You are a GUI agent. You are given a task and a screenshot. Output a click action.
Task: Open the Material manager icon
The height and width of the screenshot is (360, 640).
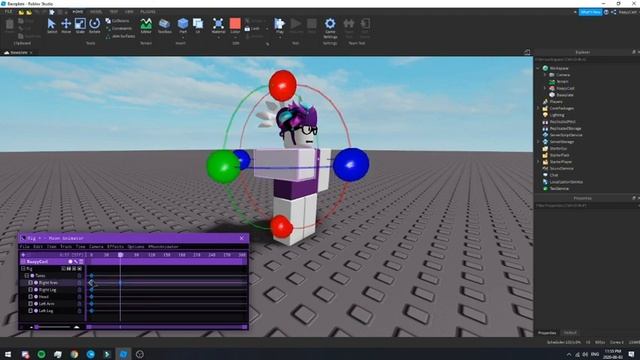218,24
